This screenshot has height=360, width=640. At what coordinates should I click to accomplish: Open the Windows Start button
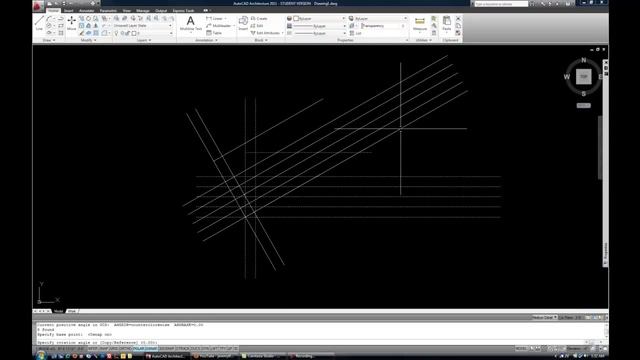pyautogui.click(x=40, y=356)
